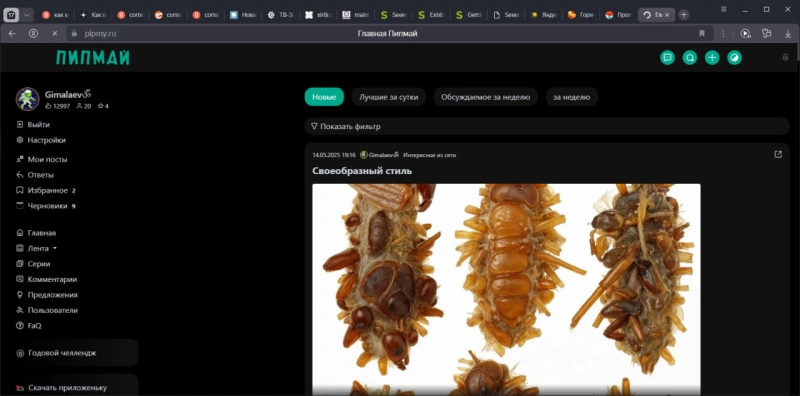The width and height of the screenshot is (800, 396).
Task: Click the 12997 rating counter
Action: (x=58, y=106)
